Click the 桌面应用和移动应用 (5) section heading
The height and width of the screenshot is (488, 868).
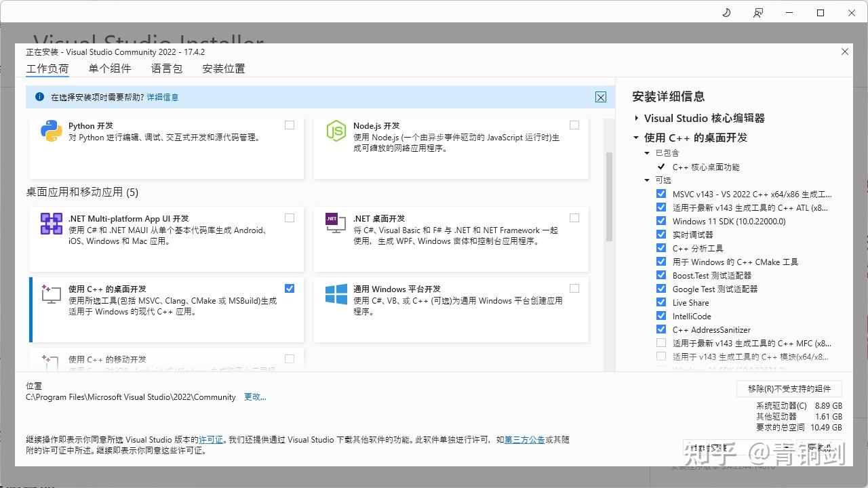pos(82,192)
